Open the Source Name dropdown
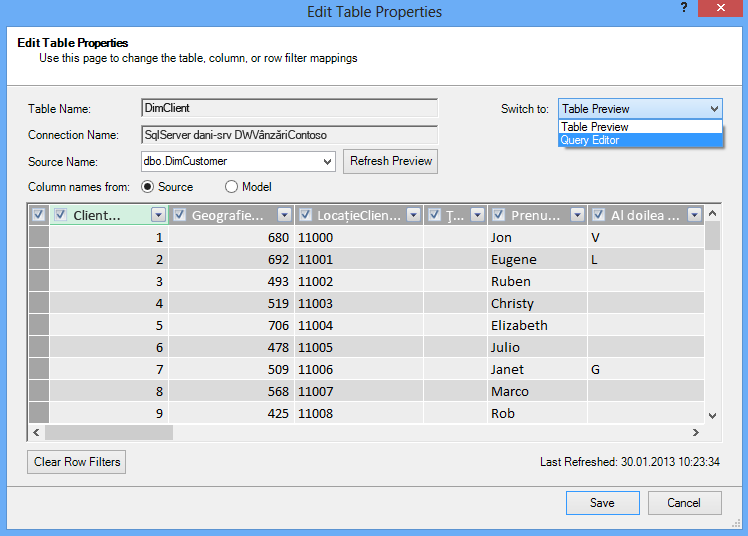Viewport: 748px width, 536px height. pyautogui.click(x=327, y=162)
